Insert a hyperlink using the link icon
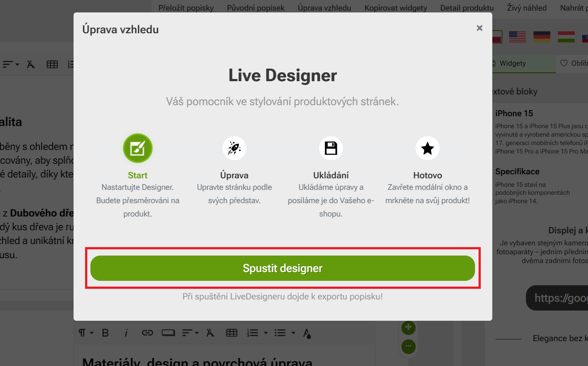588x366 pixels. point(147,333)
